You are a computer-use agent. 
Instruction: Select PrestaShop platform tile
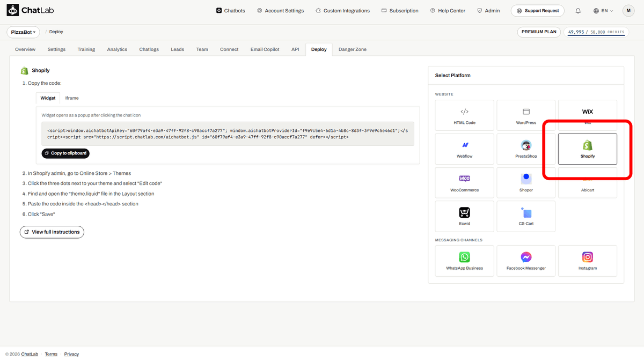click(x=526, y=149)
